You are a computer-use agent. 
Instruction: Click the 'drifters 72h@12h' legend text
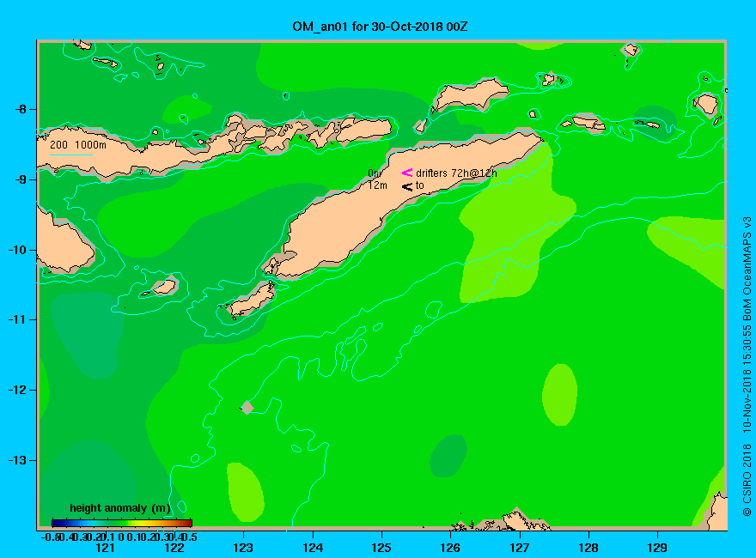456,173
